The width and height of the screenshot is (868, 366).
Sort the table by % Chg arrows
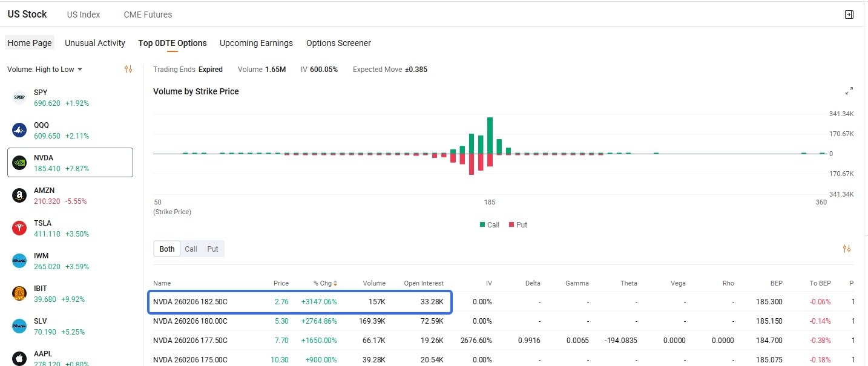point(335,283)
